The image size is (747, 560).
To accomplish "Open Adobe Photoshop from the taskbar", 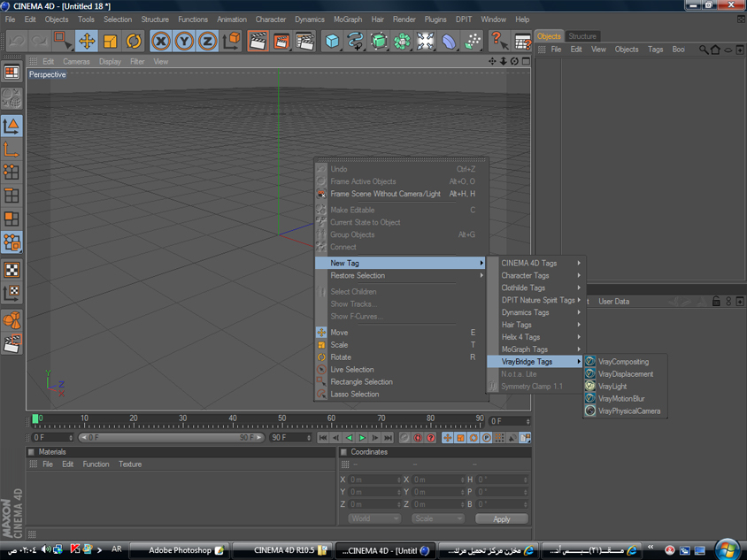I will coord(180,550).
